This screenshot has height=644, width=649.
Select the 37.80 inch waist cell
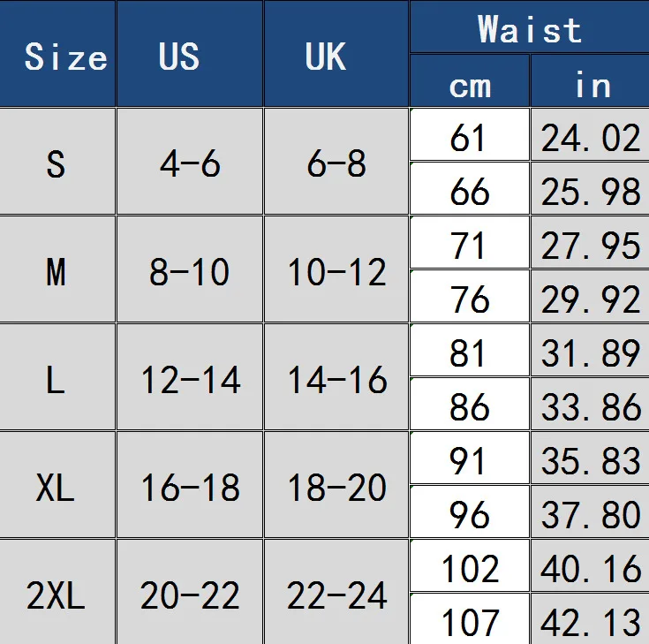point(590,514)
